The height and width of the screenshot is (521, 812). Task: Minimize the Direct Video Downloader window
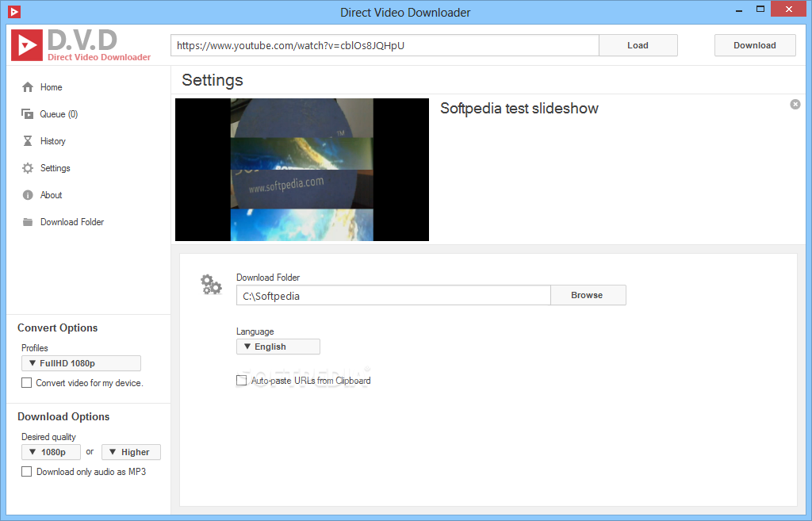pos(740,10)
